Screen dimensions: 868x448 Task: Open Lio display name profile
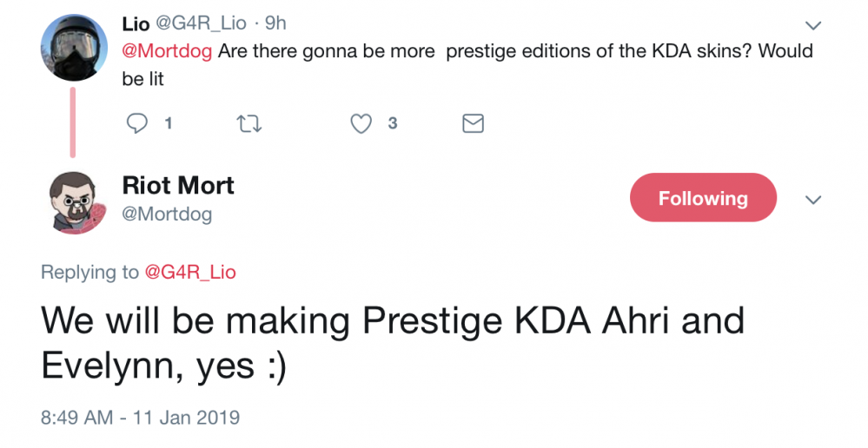[136, 23]
